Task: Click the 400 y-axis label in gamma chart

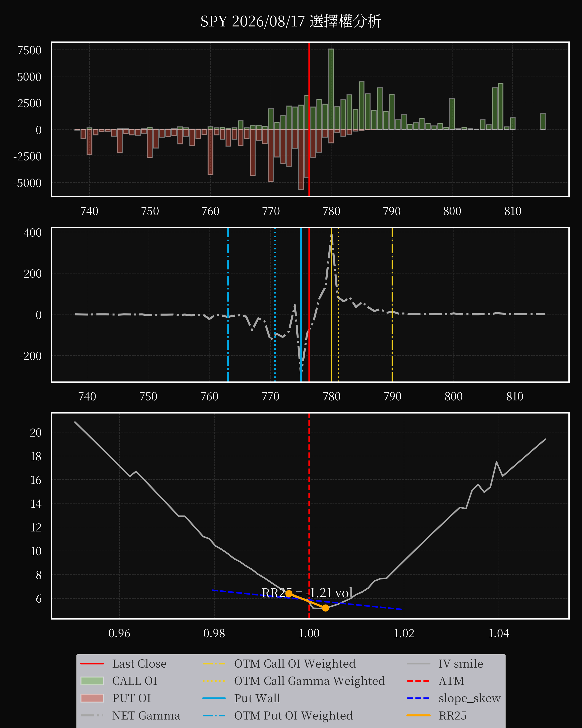Action: pos(32,233)
